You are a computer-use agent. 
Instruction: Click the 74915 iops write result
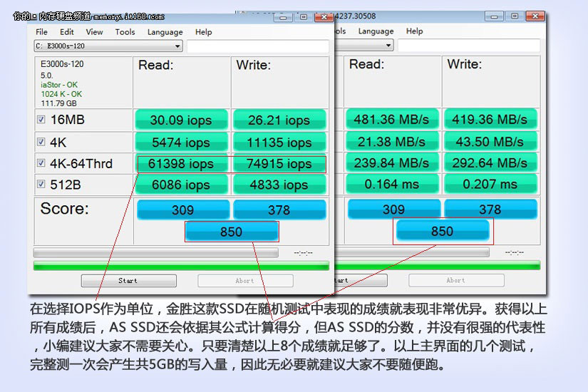(279, 164)
